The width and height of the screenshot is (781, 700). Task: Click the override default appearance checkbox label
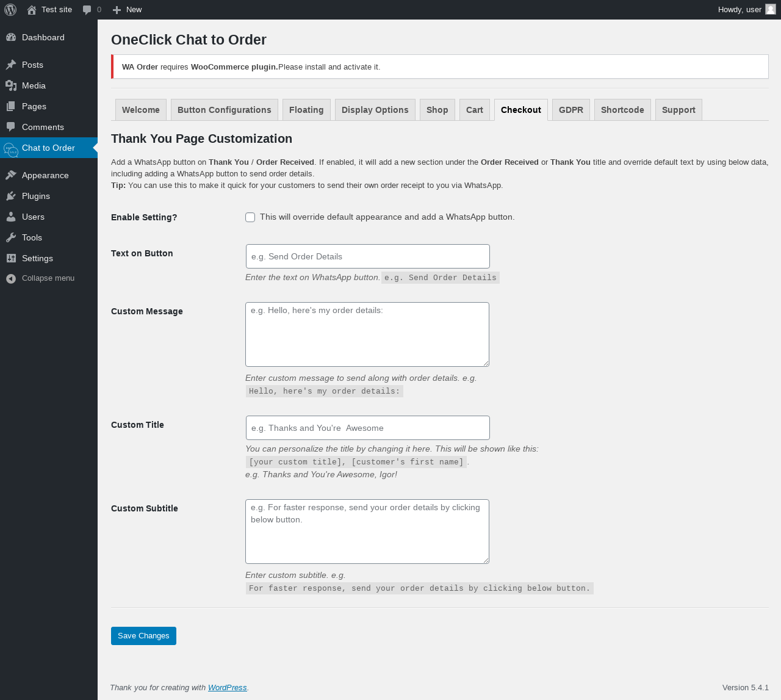[387, 217]
